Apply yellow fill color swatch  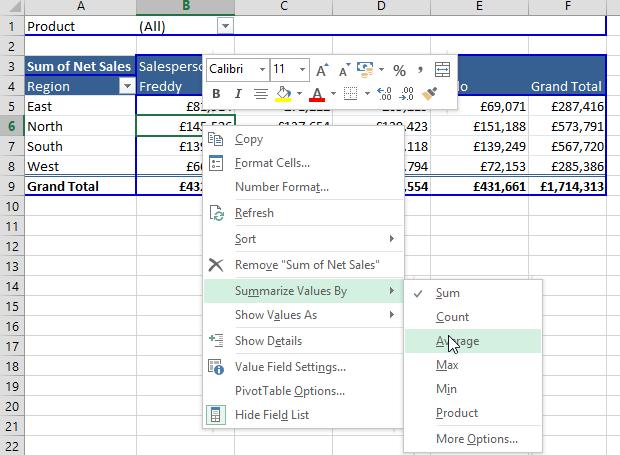pos(283,94)
